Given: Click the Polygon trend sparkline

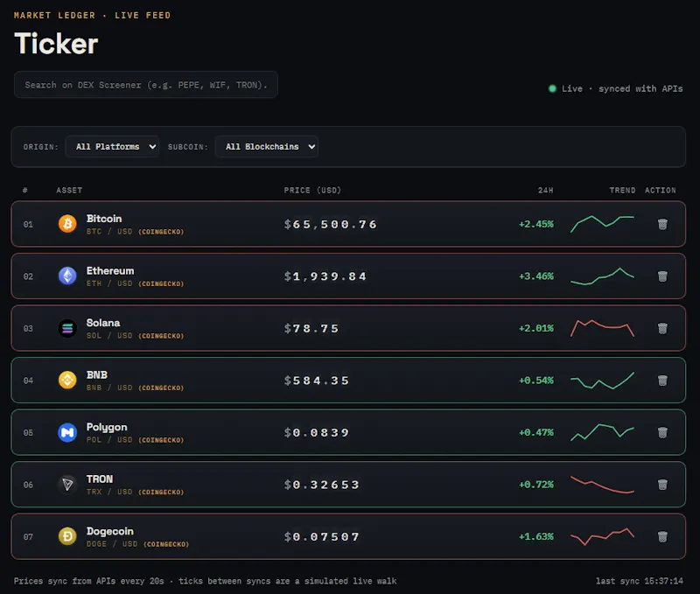Looking at the screenshot, I should coord(602,432).
